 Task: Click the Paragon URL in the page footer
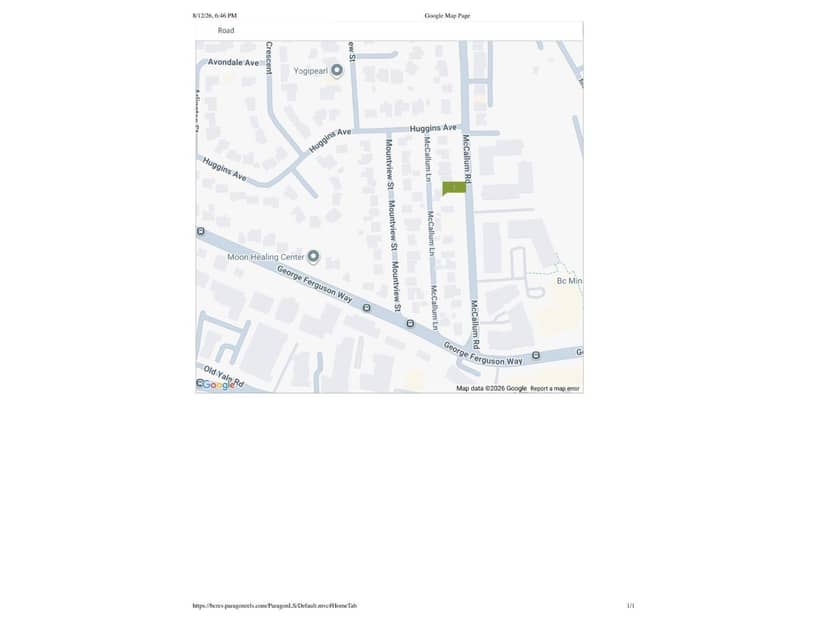275,606
